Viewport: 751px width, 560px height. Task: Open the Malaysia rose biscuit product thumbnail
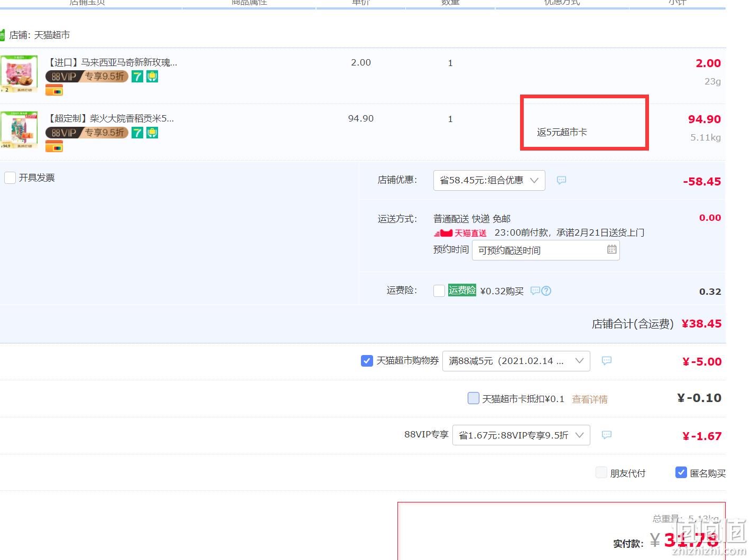tap(19, 73)
